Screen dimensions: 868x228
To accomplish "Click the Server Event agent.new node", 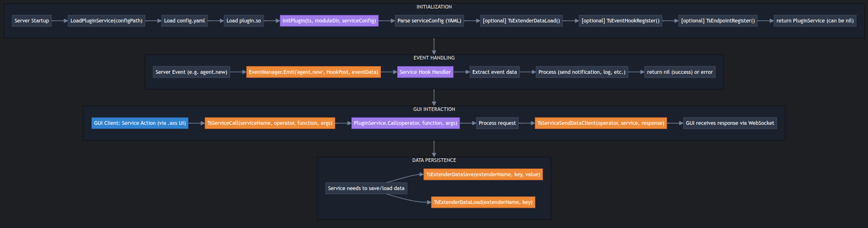I will (x=191, y=72).
